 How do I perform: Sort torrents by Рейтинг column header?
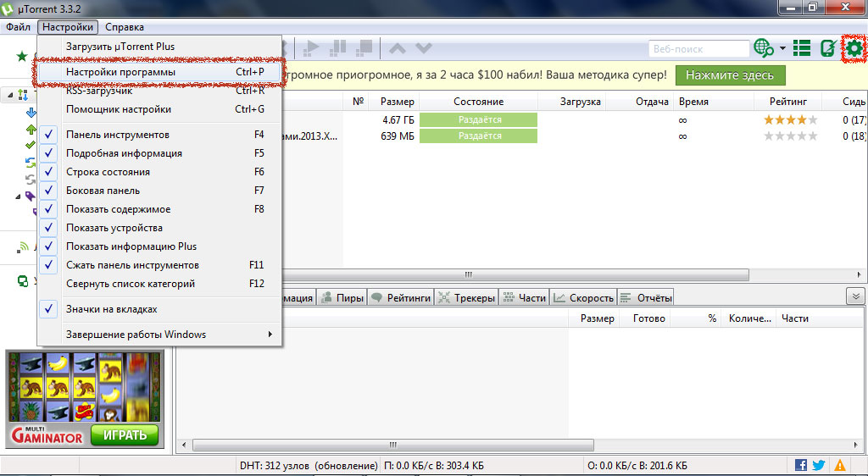pyautogui.click(x=787, y=102)
